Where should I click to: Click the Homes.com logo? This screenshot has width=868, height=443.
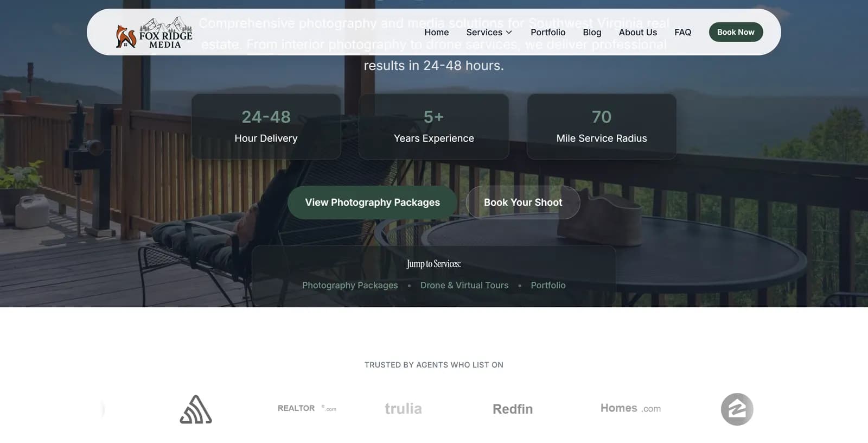pyautogui.click(x=630, y=408)
